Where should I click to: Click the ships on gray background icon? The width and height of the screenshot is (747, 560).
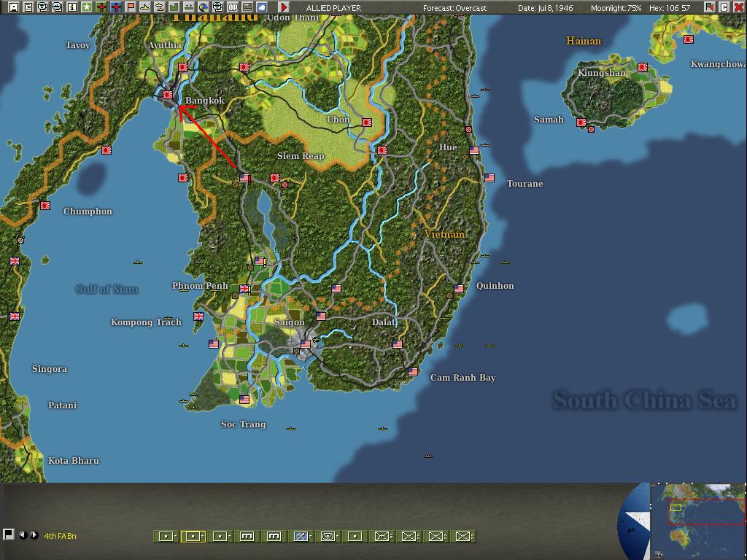click(x=188, y=7)
